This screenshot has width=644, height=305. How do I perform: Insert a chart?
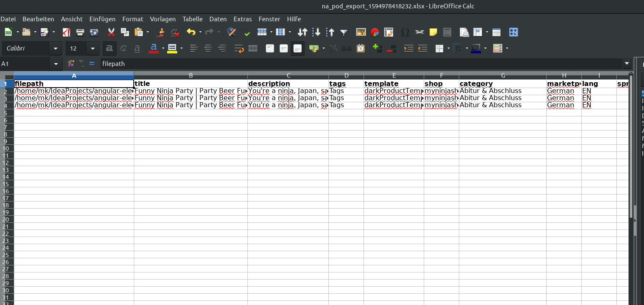point(374,32)
